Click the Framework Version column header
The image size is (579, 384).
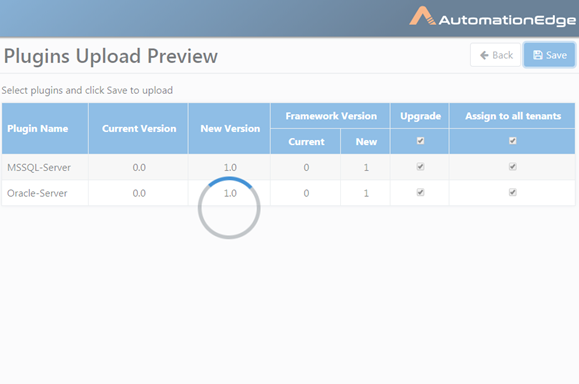point(330,116)
